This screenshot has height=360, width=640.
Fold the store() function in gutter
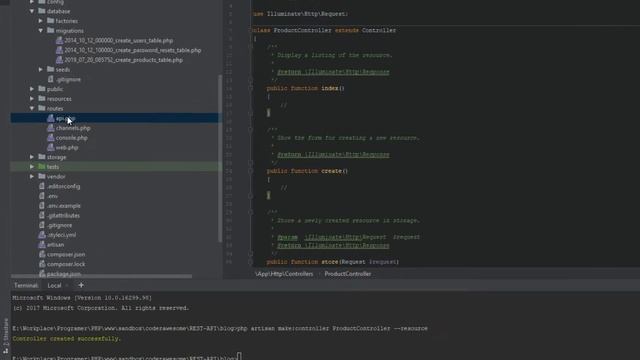coord(250,262)
